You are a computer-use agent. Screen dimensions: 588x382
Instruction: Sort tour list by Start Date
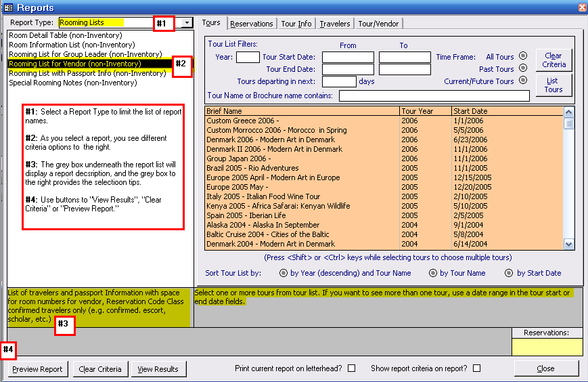[x=508, y=274]
